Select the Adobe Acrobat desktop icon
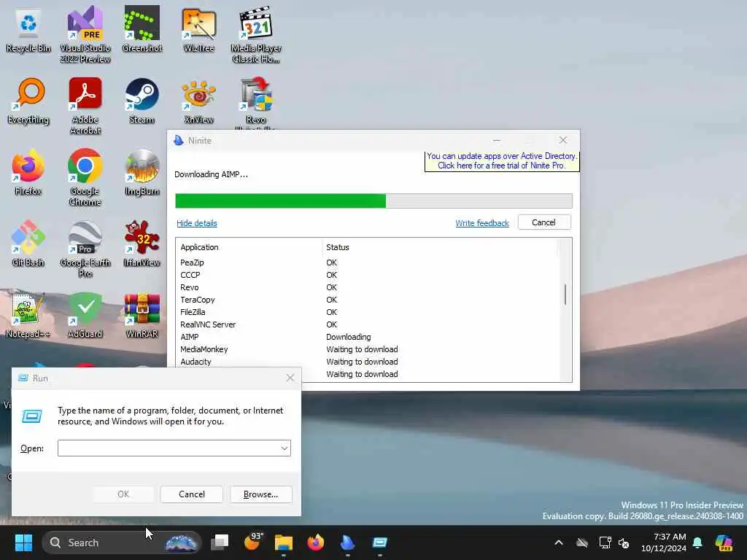This screenshot has width=747, height=560. (x=85, y=106)
